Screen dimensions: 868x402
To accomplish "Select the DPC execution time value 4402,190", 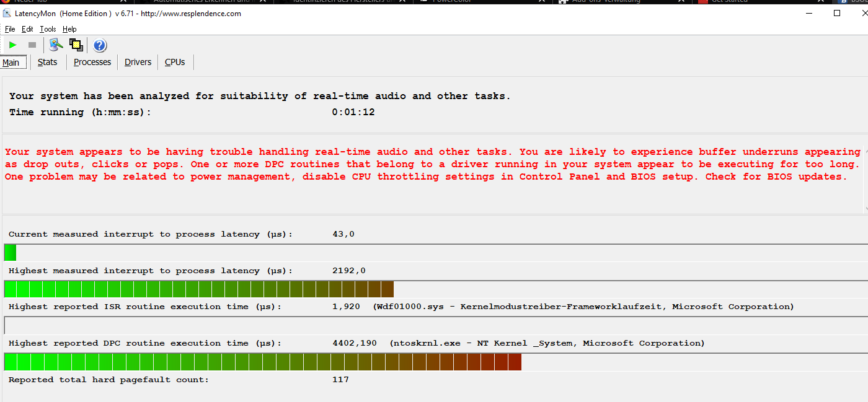I will pos(355,343).
